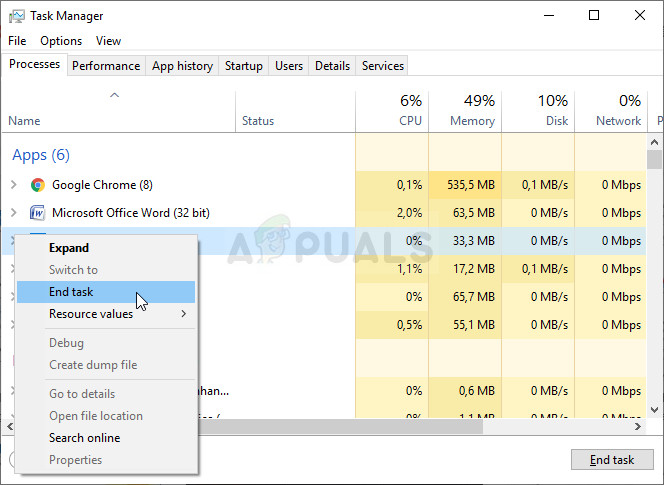Open the Options menu
The height and width of the screenshot is (485, 664).
click(x=61, y=41)
